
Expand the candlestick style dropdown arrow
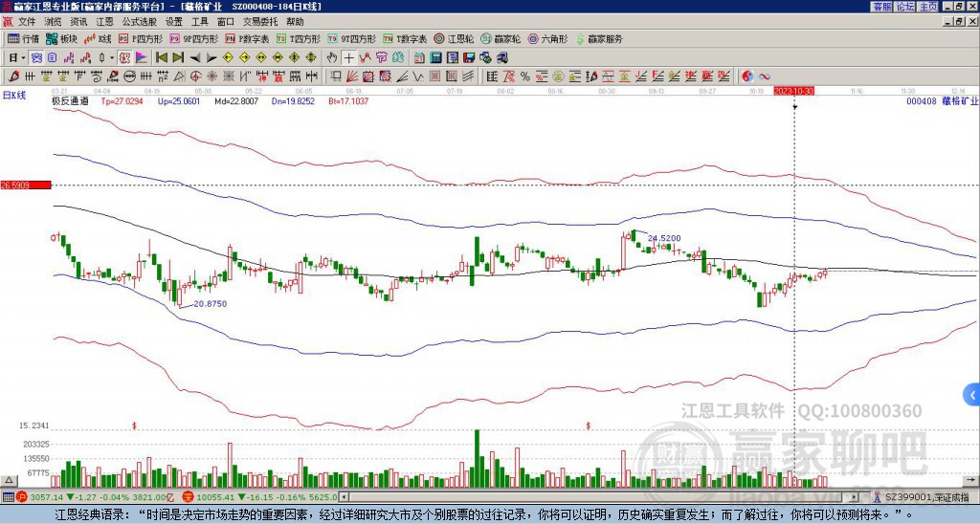point(112,57)
